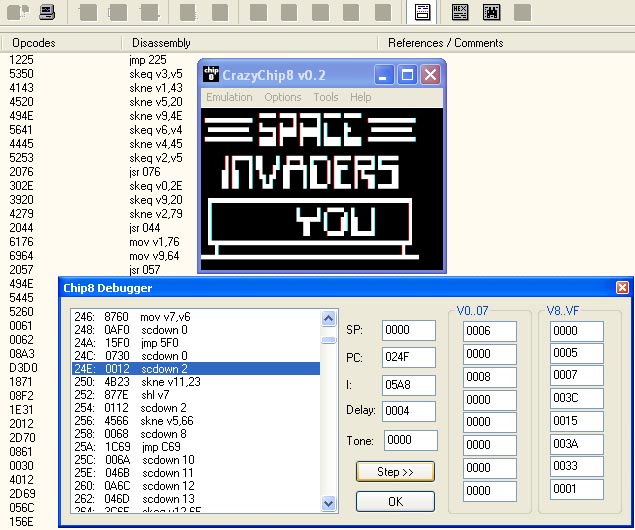Open the Options menu
This screenshot has height=530, width=635.
coord(283,97)
